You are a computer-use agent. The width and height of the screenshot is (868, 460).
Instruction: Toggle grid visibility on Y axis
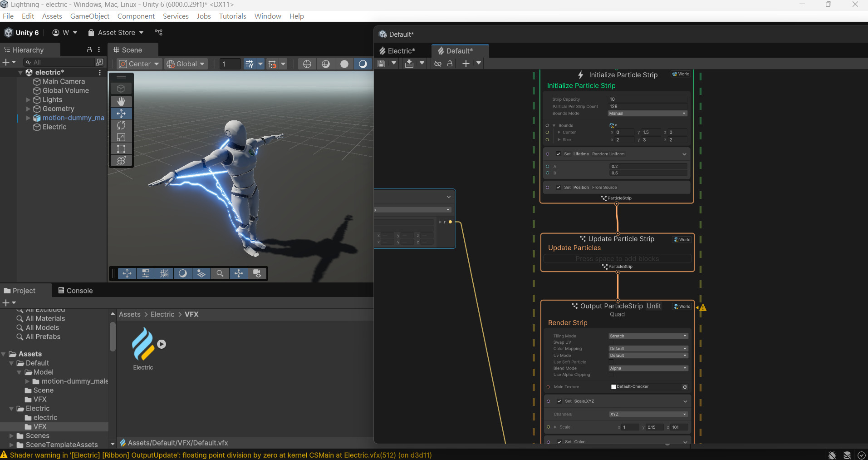click(x=249, y=64)
